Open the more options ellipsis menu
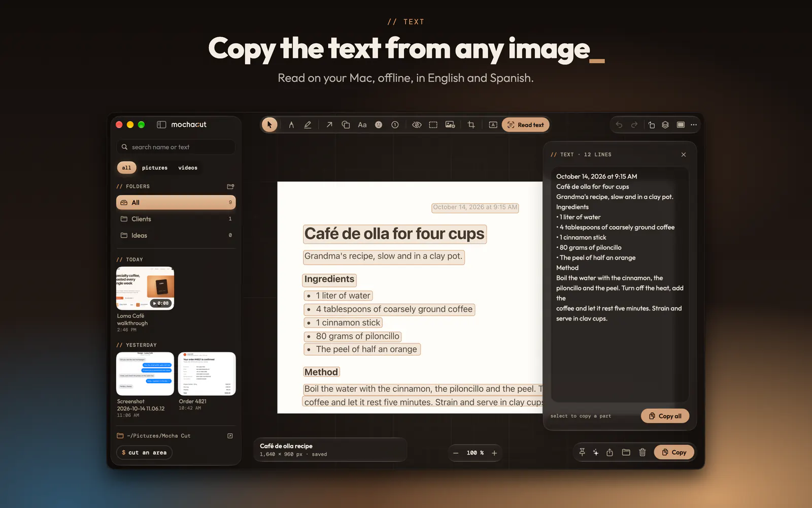This screenshot has width=812, height=508. pos(694,124)
